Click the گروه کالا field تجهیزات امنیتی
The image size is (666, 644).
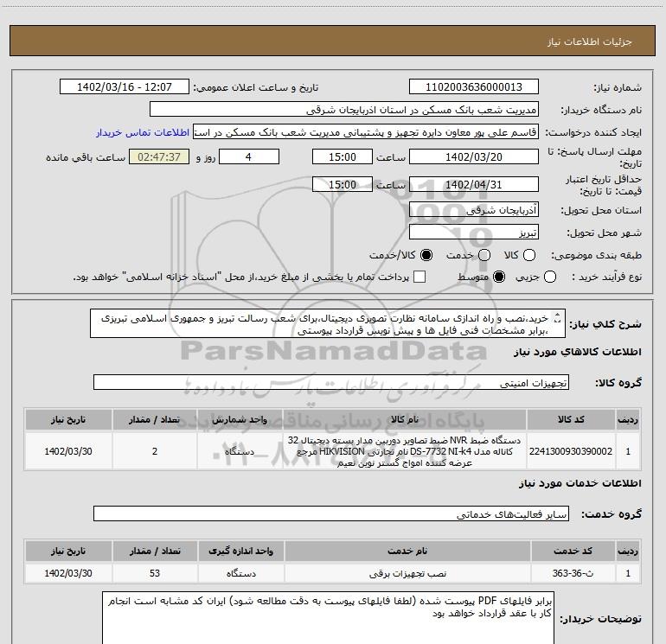331,382
